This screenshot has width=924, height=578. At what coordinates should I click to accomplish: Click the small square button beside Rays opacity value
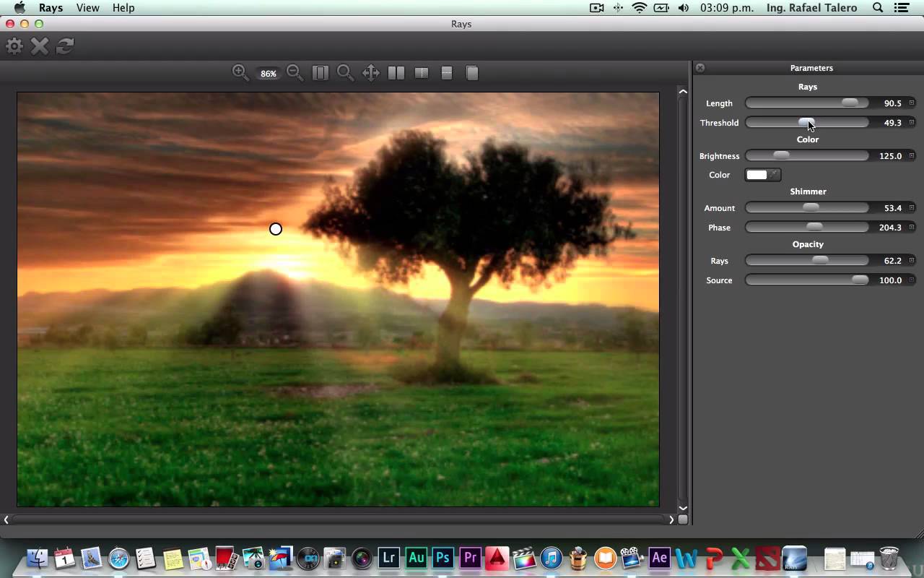coord(912,261)
